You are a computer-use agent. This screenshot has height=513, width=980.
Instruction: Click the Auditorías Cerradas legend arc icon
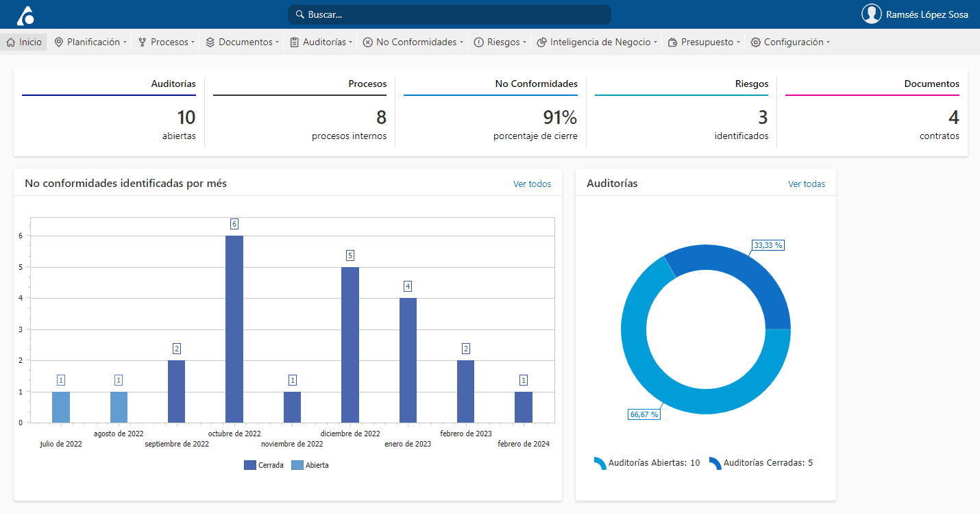point(715,463)
